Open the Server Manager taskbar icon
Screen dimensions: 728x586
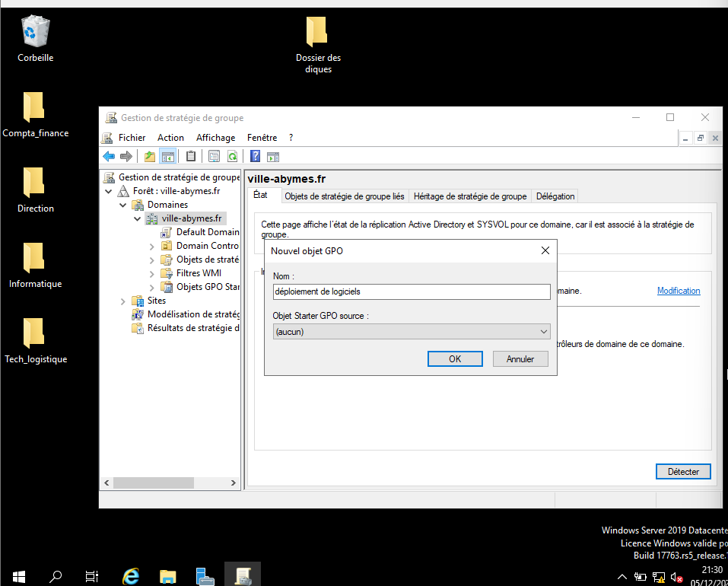[x=205, y=575]
